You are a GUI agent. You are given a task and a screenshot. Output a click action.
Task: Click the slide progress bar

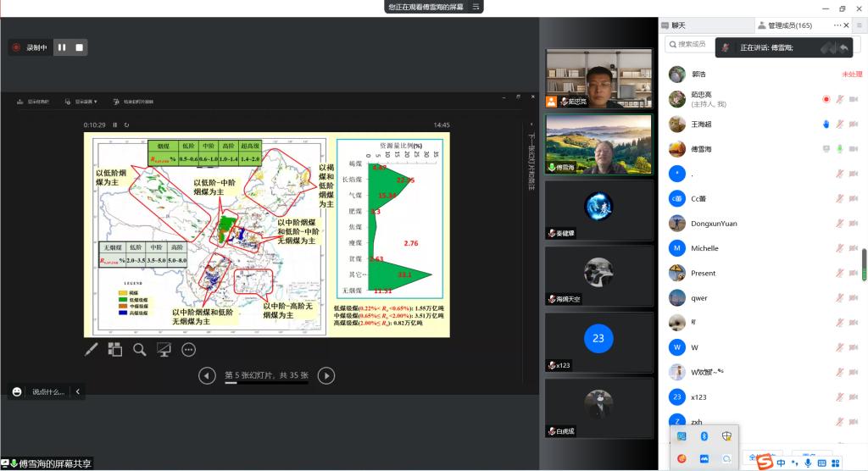click(x=265, y=383)
